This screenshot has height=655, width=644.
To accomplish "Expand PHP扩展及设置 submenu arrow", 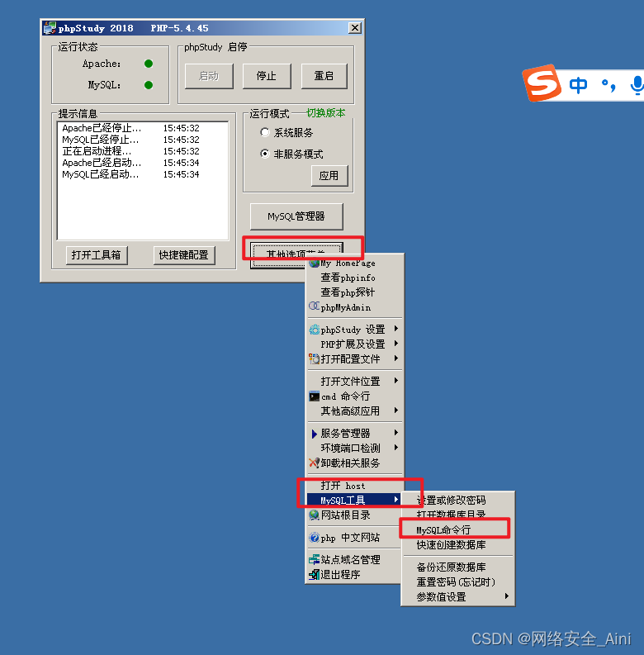I will click(x=396, y=344).
